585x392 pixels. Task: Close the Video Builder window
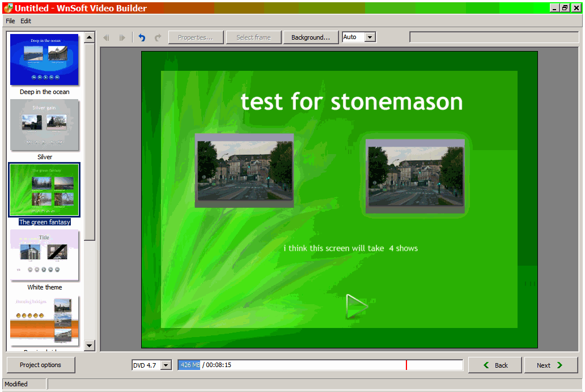click(576, 8)
